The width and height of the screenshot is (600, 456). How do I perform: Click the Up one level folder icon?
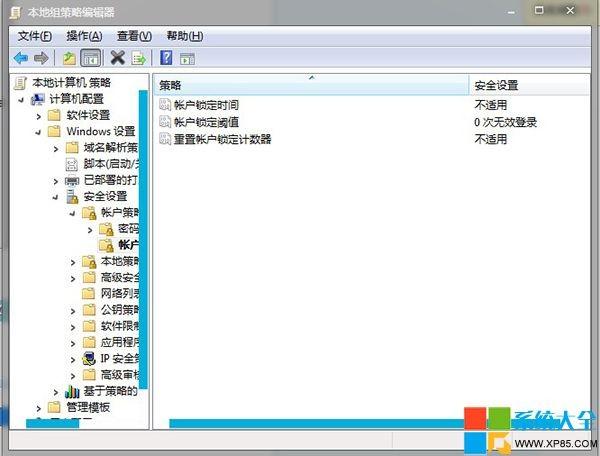[69, 58]
